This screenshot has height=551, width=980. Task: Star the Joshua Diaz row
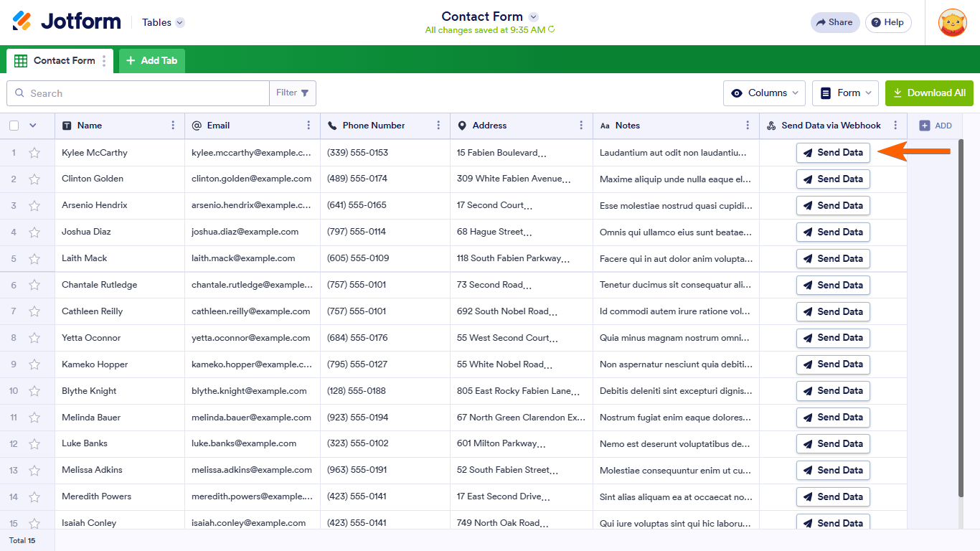(34, 232)
